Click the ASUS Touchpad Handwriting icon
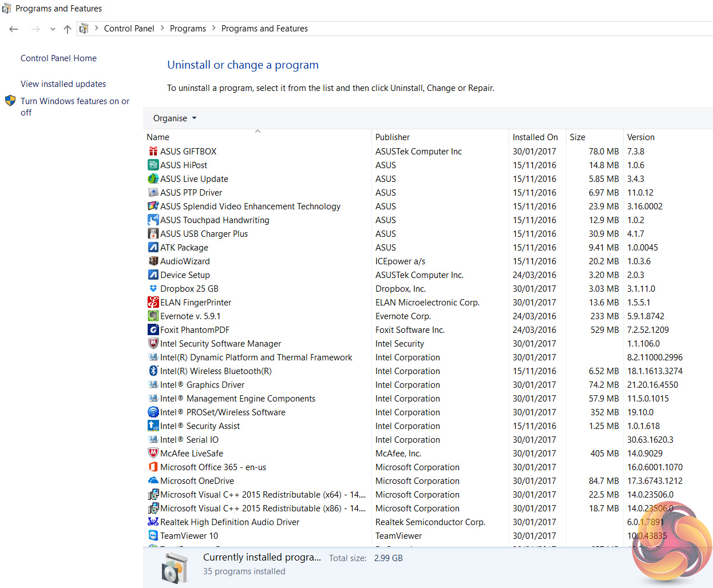713x588 pixels. point(153,220)
